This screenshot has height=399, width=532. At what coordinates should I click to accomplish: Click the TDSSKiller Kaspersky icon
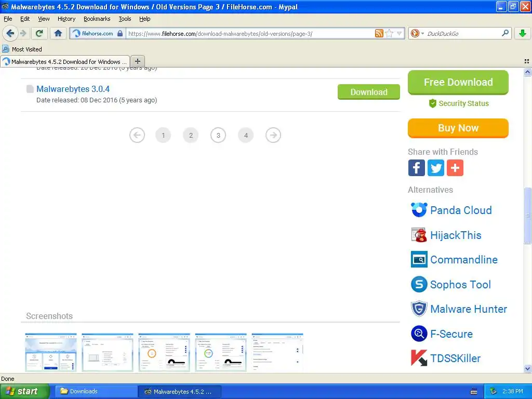tap(419, 358)
